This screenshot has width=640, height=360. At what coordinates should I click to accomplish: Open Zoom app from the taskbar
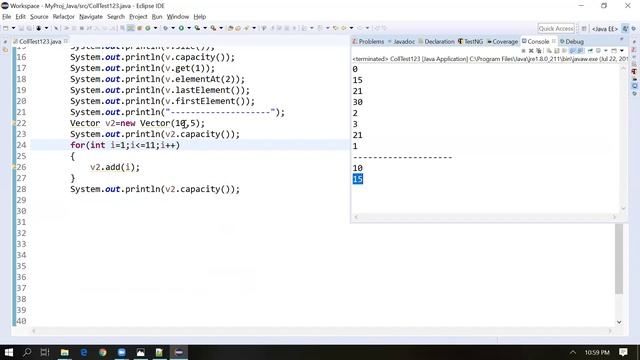(122, 352)
